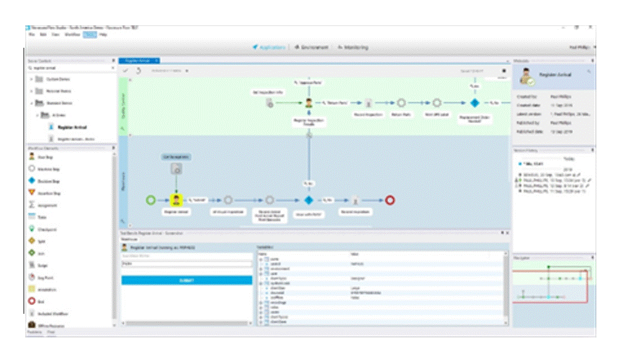This screenshot has height=364, width=623.
Task: Collapse the nested subfolder in the content tree
Action: click(x=37, y=115)
